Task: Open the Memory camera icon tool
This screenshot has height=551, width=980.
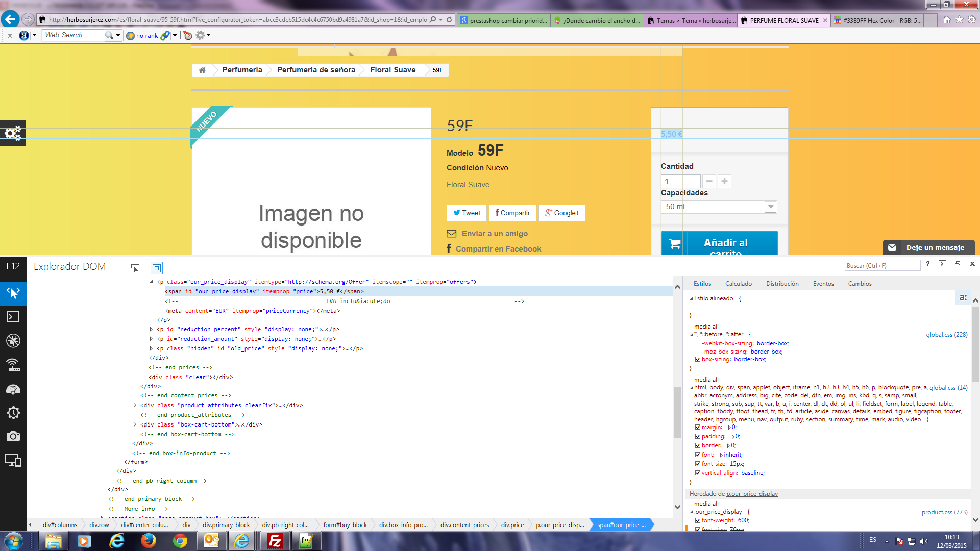Action: click(13, 436)
